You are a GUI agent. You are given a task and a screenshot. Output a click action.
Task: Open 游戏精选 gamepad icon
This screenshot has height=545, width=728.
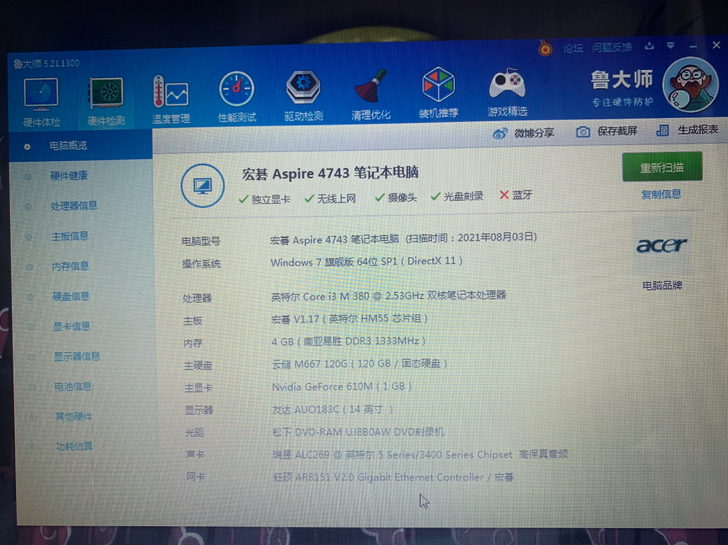(x=507, y=92)
